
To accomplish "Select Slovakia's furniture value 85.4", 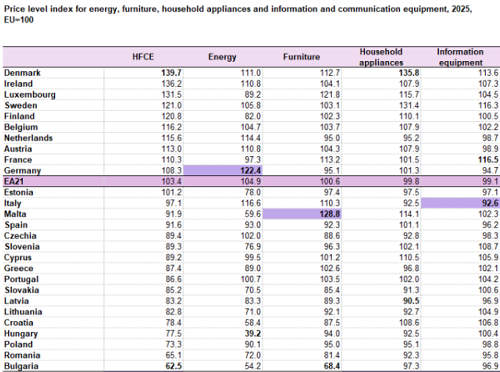I will 332,290.
